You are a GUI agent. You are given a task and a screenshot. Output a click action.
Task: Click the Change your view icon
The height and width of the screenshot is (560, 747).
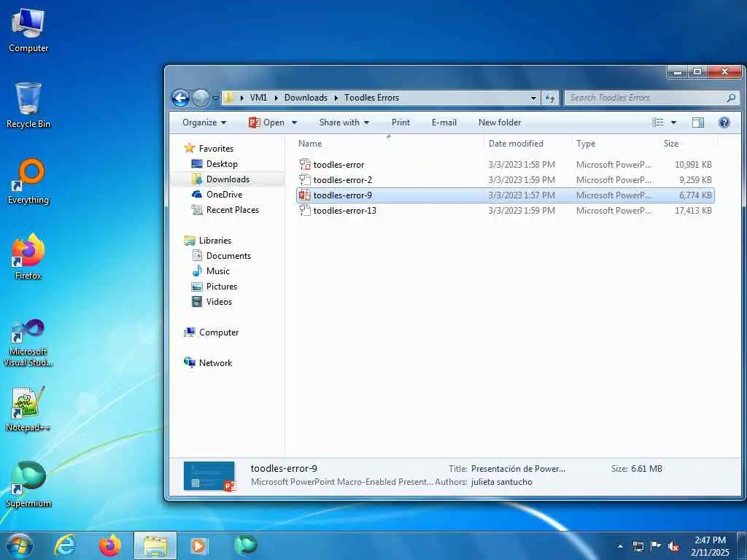click(x=658, y=122)
